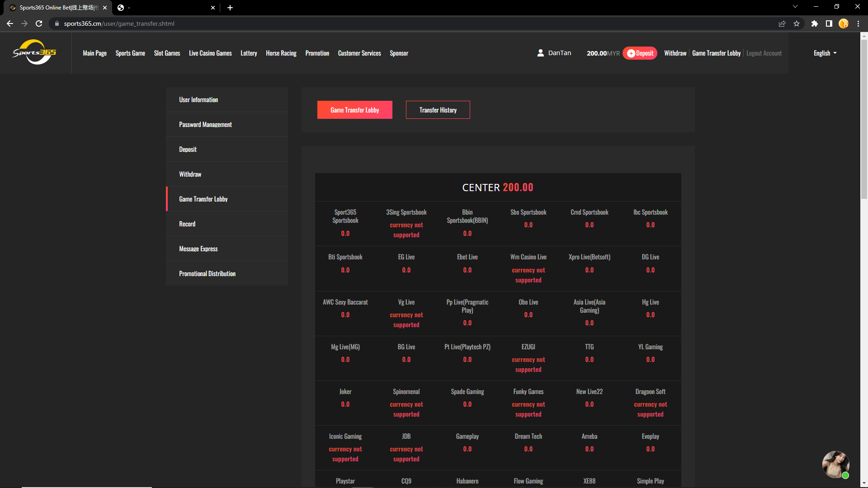Open the Sponsor menu item
Viewport: 868px width, 488px height.
[399, 53]
